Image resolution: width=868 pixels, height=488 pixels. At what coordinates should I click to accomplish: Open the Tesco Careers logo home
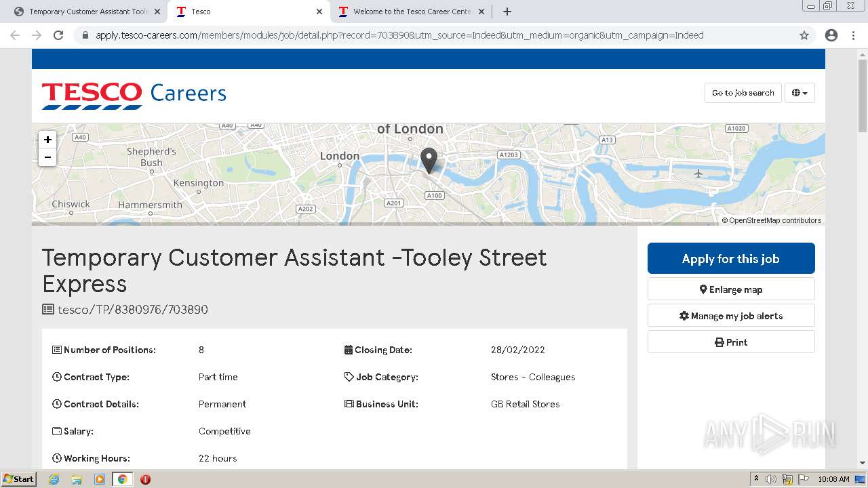(134, 94)
